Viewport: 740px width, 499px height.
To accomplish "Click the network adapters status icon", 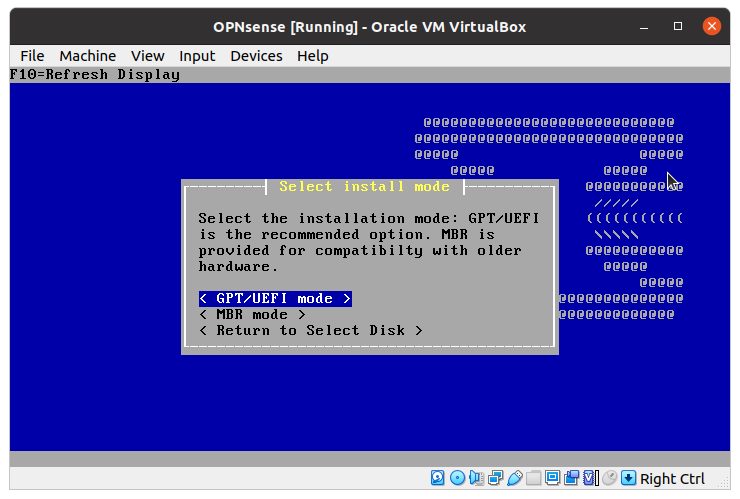I will tap(496, 478).
